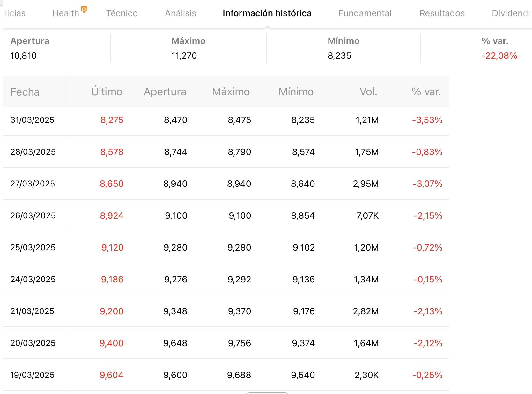Image resolution: width=532 pixels, height=394 pixels.
Task: Select the 31/03/2025 date row
Action: (x=226, y=120)
